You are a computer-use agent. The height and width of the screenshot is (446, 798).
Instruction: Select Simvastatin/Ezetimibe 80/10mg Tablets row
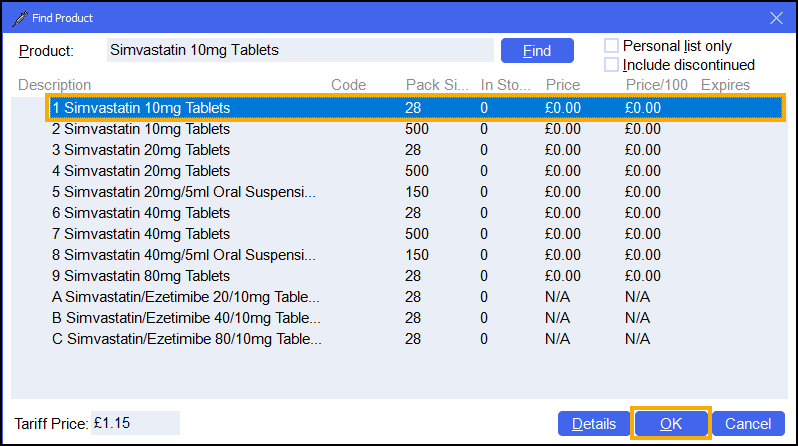pos(186,339)
